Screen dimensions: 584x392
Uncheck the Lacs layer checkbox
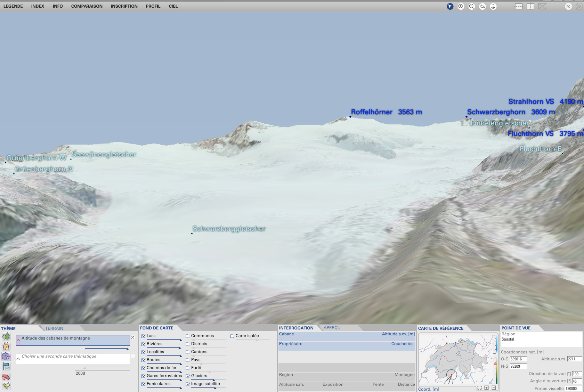pos(143,336)
